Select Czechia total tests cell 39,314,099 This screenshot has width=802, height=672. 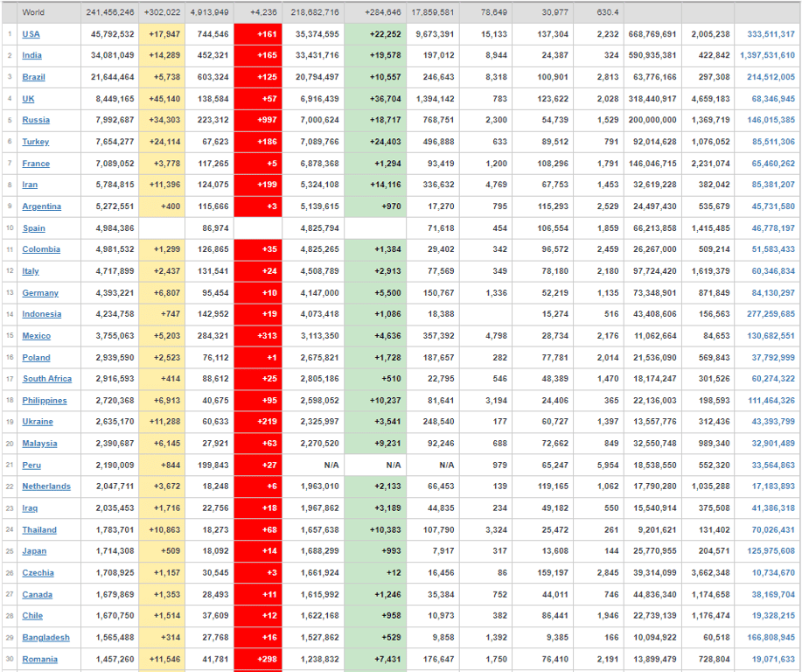pyautogui.click(x=654, y=573)
